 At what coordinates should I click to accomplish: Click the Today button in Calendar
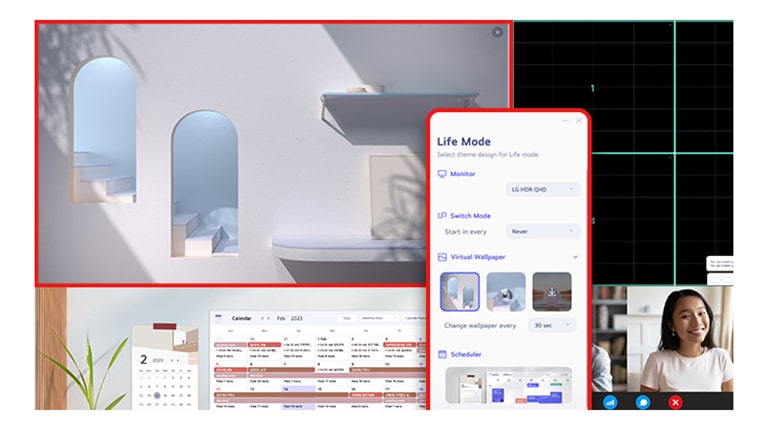point(347,318)
